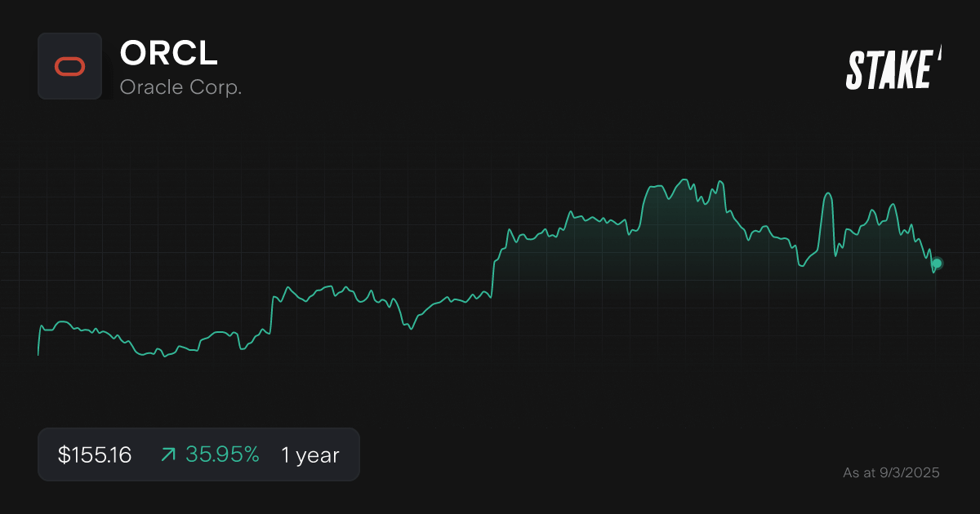Click the As at 9/3/2025 date text
The image size is (980, 514).
892,472
